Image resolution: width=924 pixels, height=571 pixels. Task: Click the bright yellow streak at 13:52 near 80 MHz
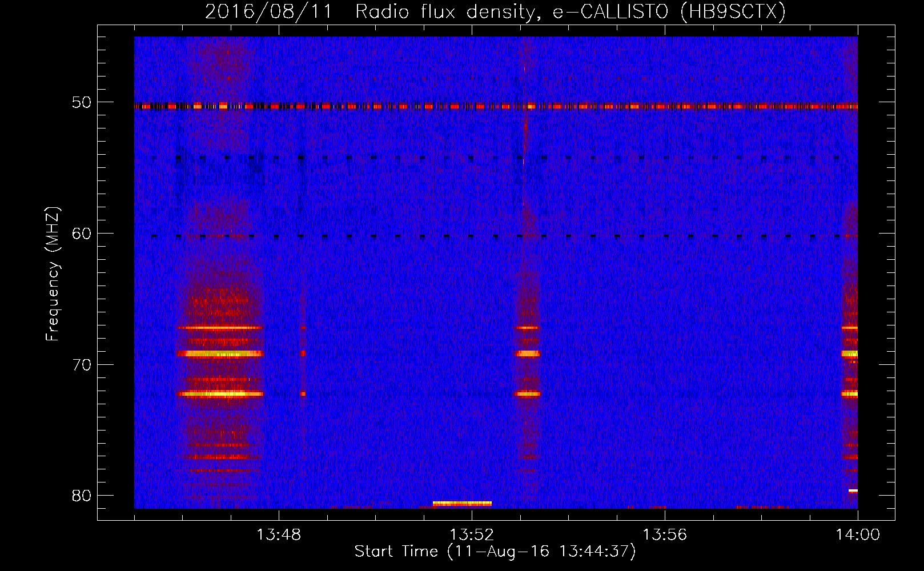point(462,504)
